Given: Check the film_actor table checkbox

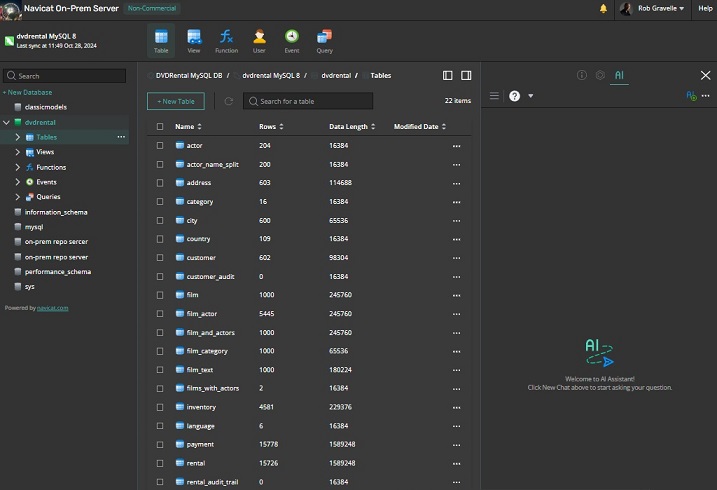Looking at the screenshot, I should 160,314.
